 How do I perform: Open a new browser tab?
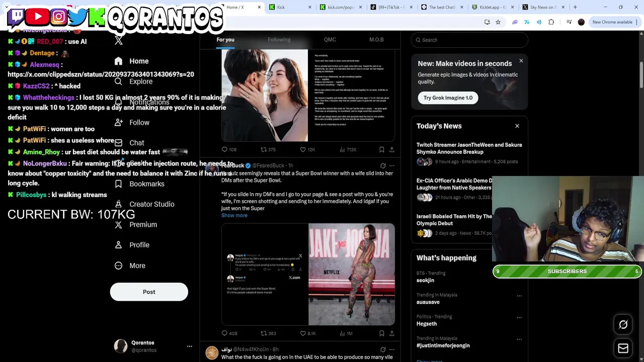(x=575, y=7)
